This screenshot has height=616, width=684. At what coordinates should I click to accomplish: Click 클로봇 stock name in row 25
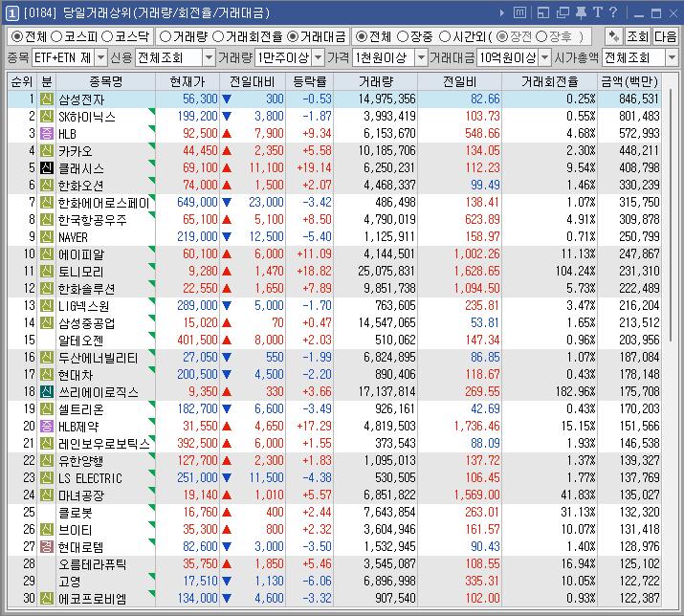(x=76, y=513)
